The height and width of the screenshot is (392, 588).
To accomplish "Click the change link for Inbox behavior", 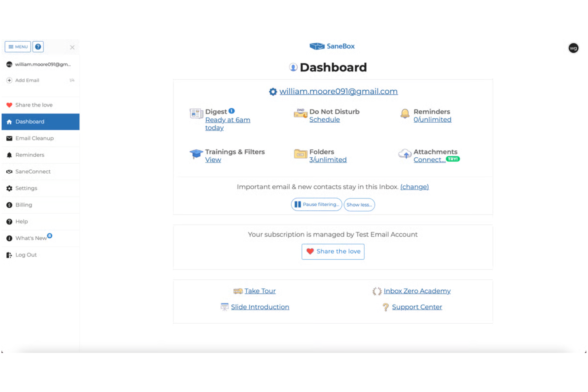I will 414,187.
